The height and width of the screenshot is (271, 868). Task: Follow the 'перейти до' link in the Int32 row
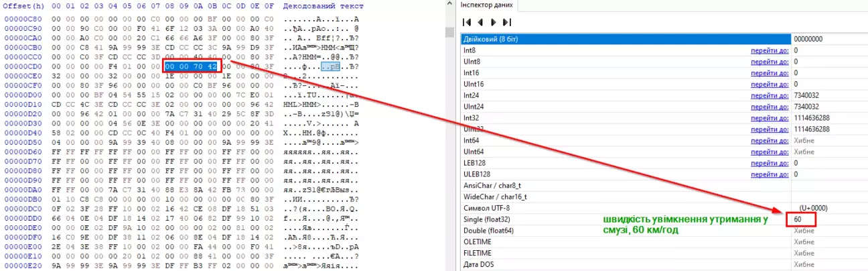[x=768, y=118]
